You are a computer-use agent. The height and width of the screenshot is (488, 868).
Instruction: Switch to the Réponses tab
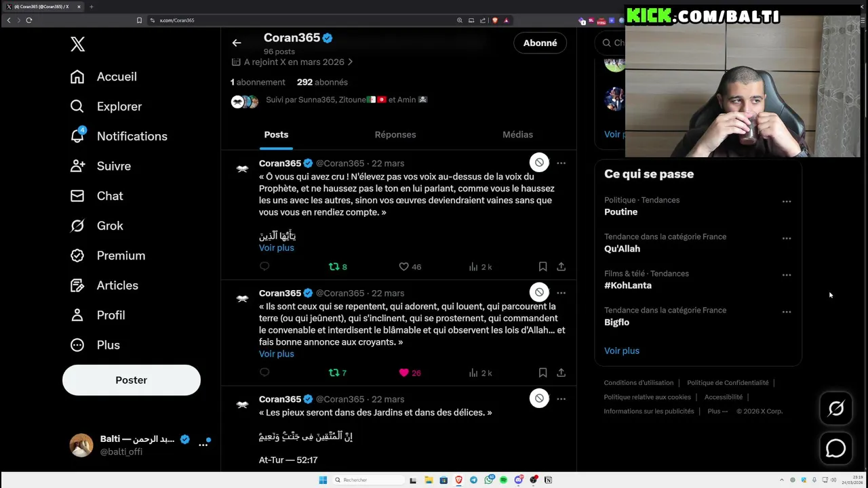click(395, 134)
